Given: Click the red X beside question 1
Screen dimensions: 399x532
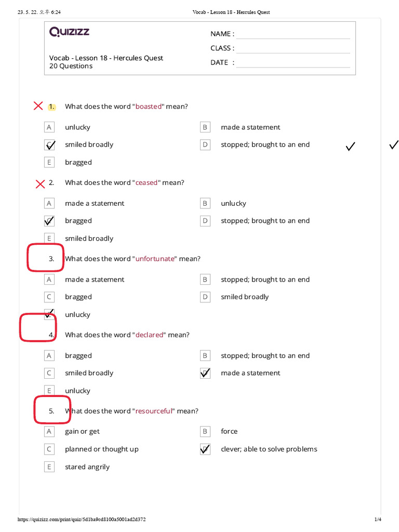Looking at the screenshot, I should point(38,106).
